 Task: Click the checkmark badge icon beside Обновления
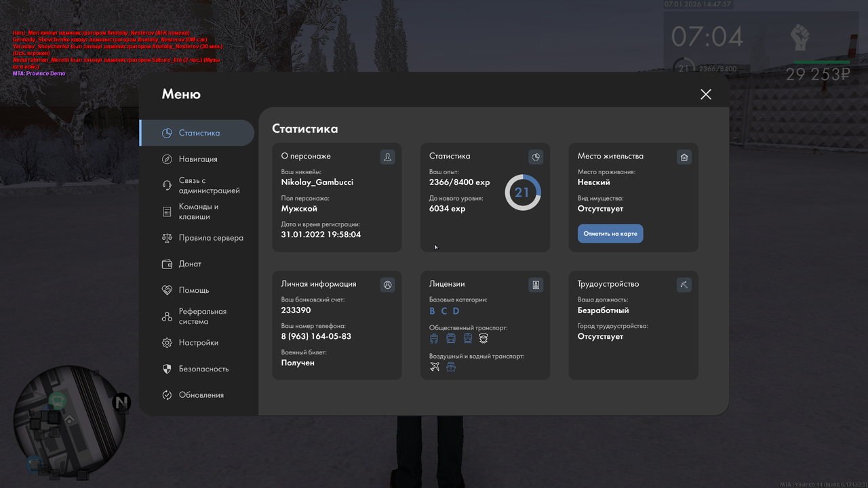coord(167,395)
